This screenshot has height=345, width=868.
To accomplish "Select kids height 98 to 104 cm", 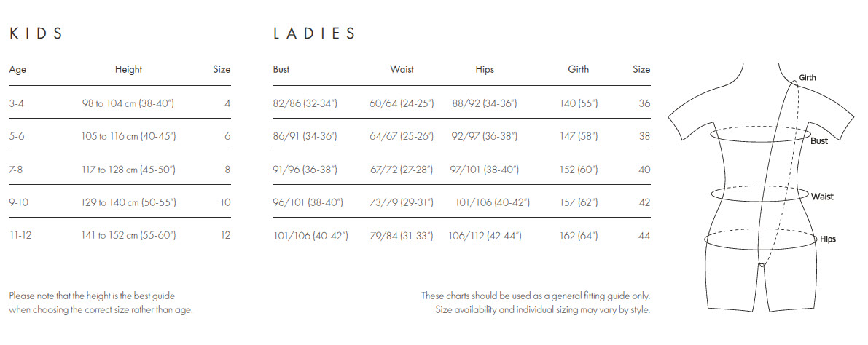I will (x=128, y=103).
